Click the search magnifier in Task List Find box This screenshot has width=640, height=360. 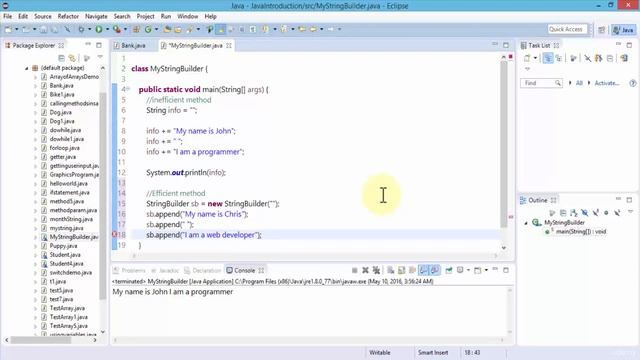point(558,83)
